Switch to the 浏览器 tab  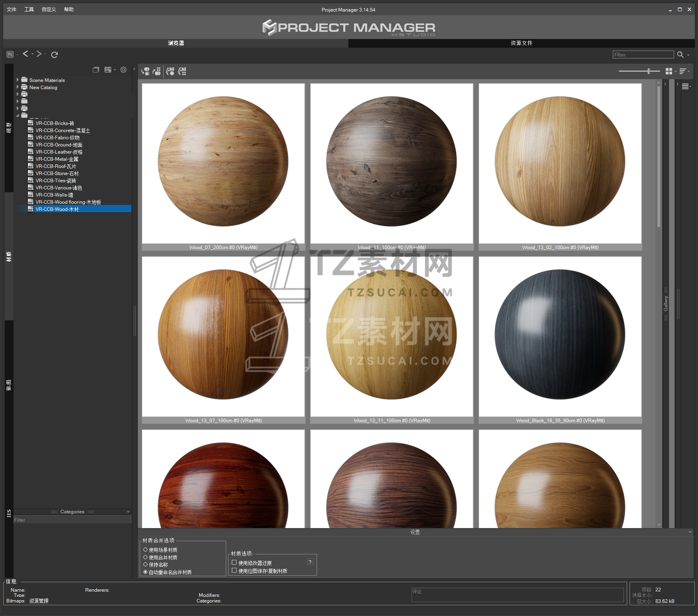click(176, 43)
